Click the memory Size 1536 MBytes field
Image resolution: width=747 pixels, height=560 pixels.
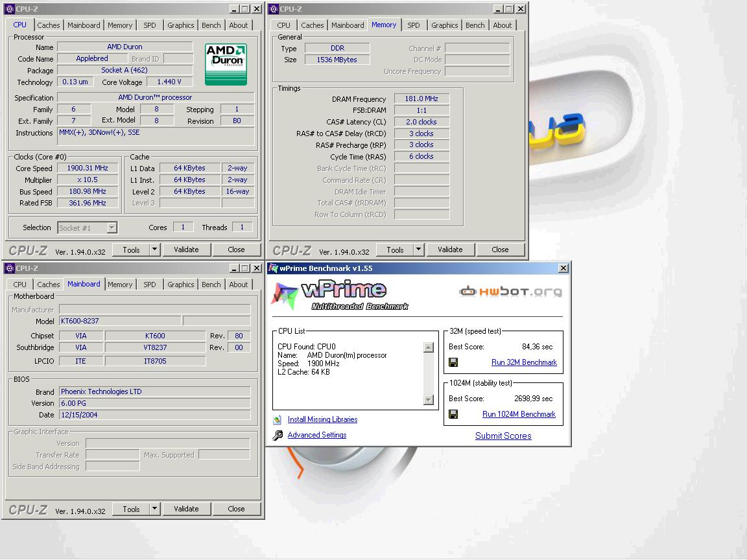(x=337, y=60)
